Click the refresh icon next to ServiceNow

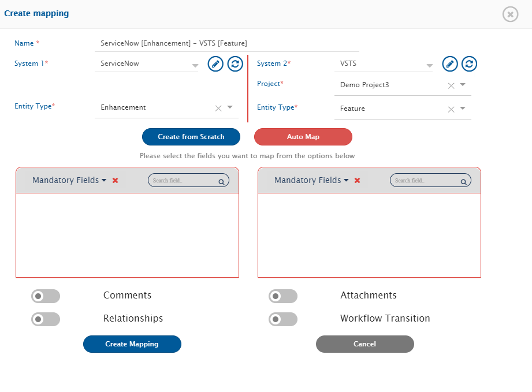[235, 64]
